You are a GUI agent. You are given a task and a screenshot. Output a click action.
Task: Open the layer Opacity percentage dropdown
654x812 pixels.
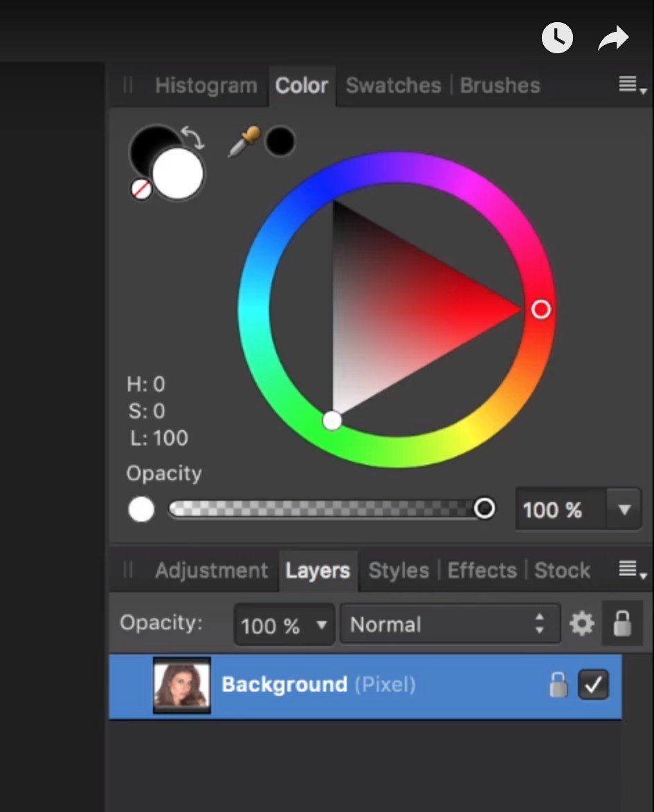284,623
